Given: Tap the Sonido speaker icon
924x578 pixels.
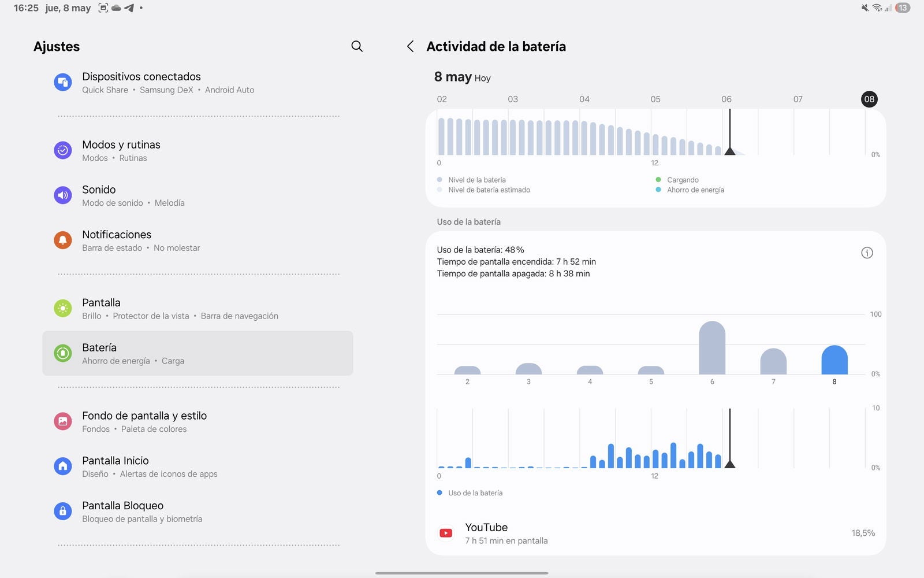Looking at the screenshot, I should (x=63, y=195).
